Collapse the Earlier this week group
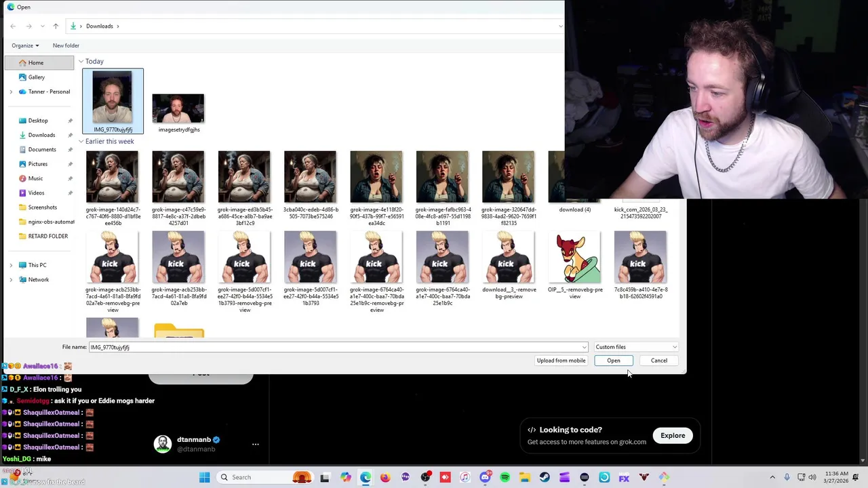868x488 pixels. pyautogui.click(x=81, y=142)
